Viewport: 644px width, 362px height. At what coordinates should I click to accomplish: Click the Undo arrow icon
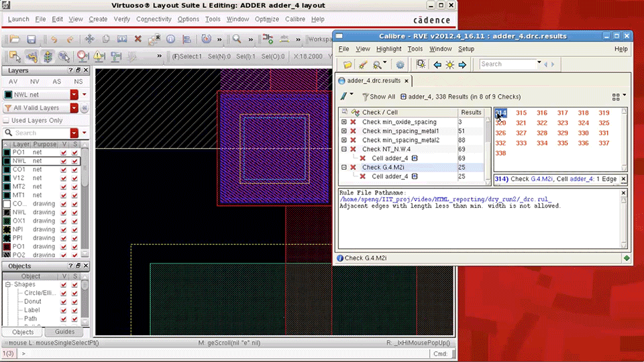pos(54,40)
